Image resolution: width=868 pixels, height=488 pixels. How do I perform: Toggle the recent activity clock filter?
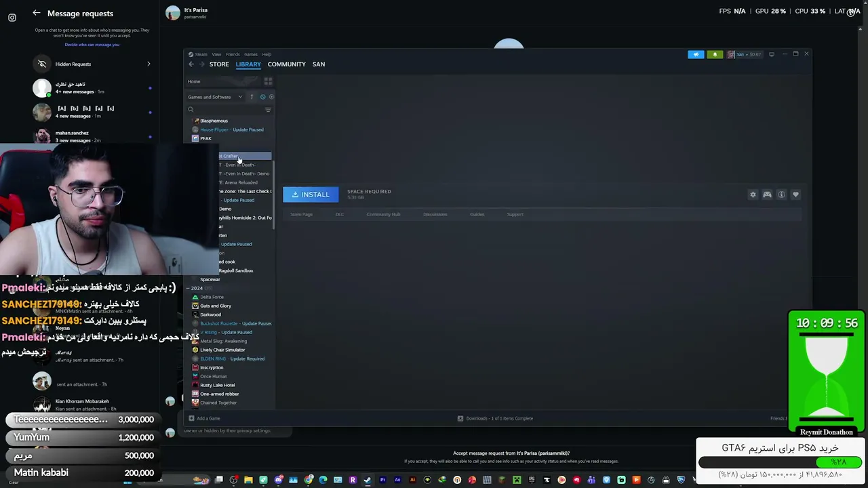click(x=262, y=97)
